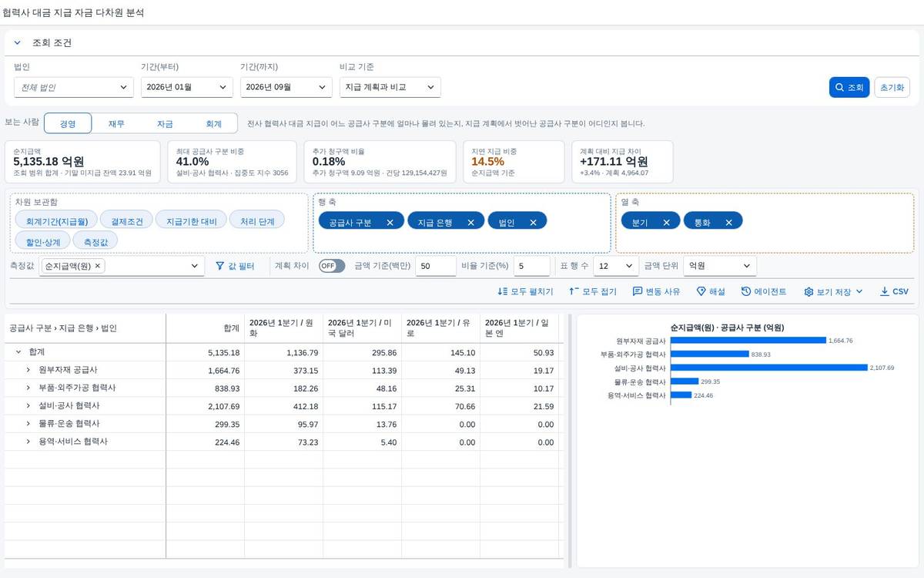Toggle the 계획 차이 switch
The width and height of the screenshot is (924, 578).
(x=332, y=266)
